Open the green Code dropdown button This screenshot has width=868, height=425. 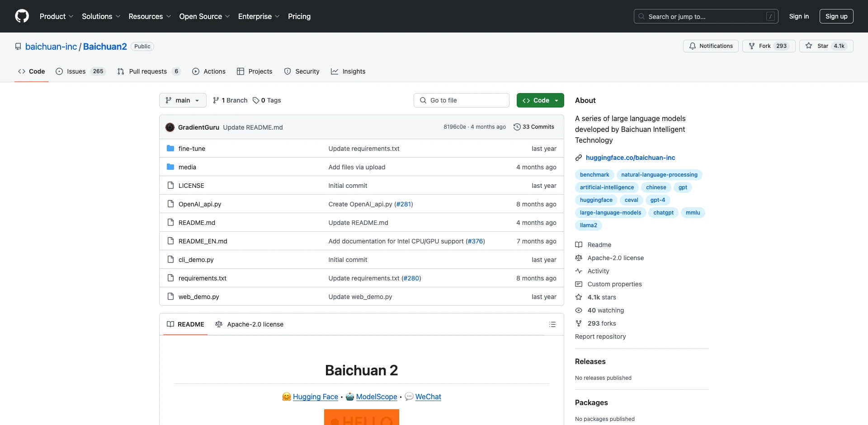pos(540,100)
